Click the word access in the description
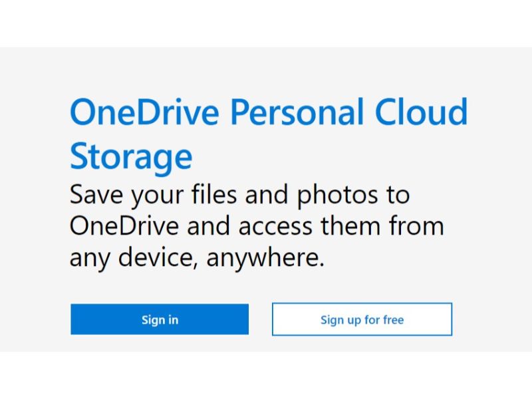532x399 pixels. pos(275,227)
